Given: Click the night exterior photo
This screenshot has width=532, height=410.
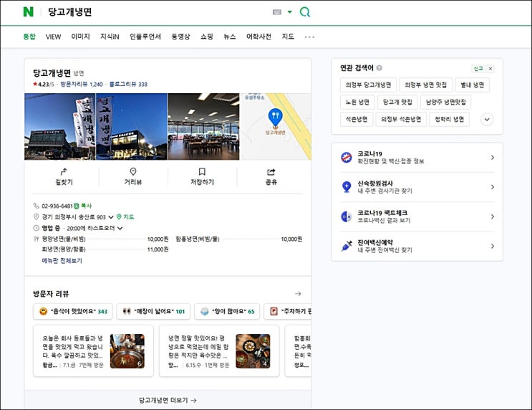Looking at the screenshot, I should [x=132, y=126].
